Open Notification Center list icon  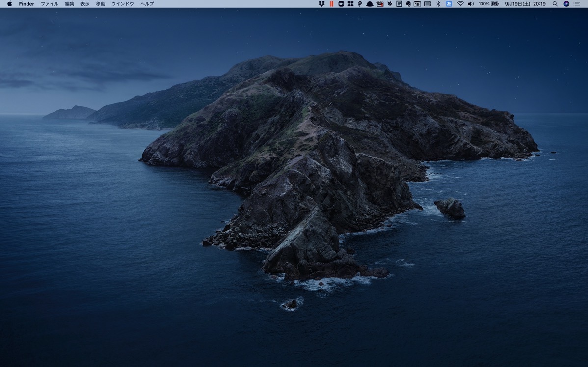[577, 4]
